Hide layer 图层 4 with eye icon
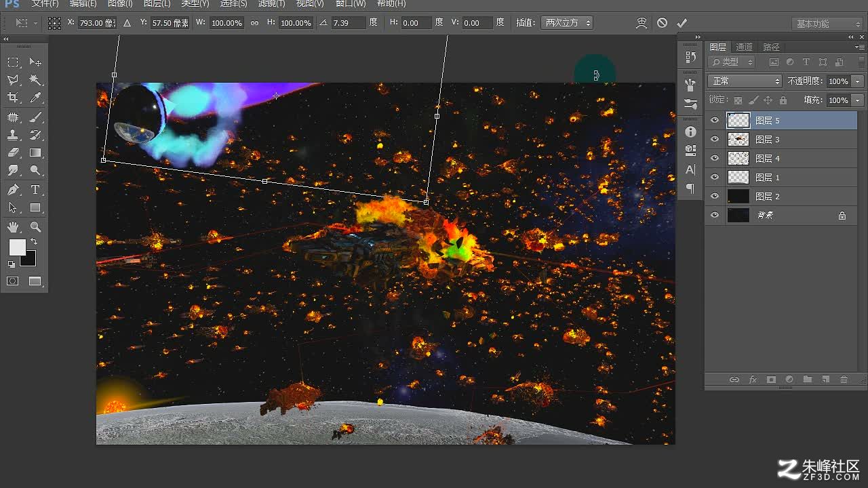Screen dimensions: 868x488 [x=714, y=159]
